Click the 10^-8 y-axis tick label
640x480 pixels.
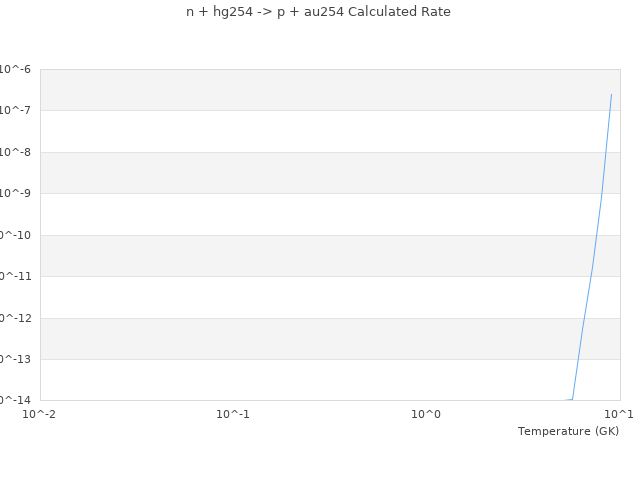pos(15,152)
